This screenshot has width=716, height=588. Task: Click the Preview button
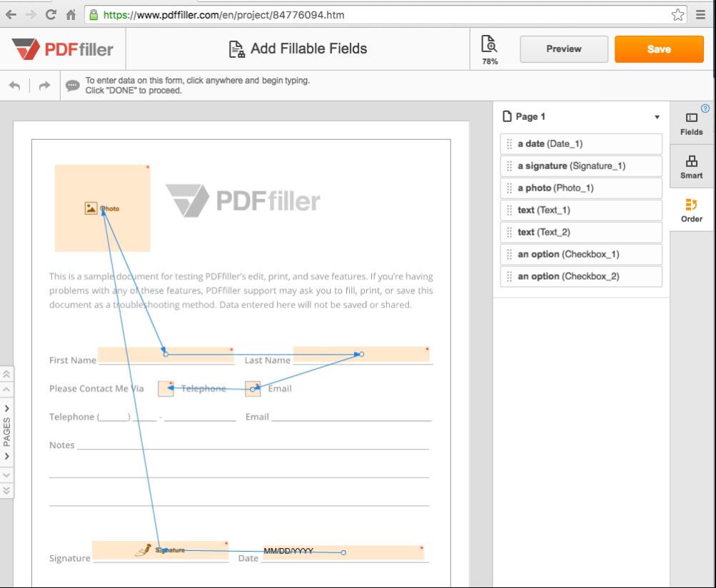coord(564,49)
